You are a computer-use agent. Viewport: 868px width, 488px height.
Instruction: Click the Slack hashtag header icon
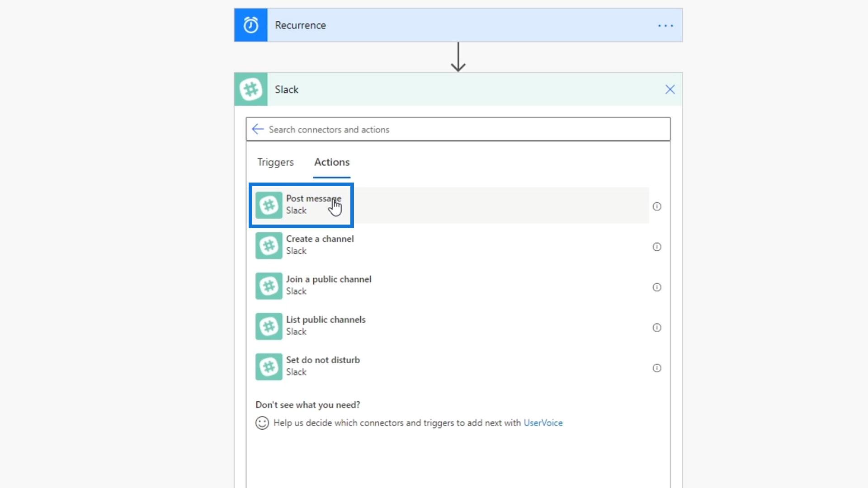tap(250, 89)
